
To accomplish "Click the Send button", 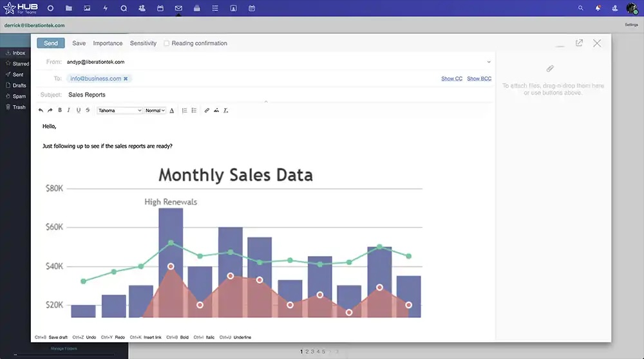I will (x=51, y=43).
